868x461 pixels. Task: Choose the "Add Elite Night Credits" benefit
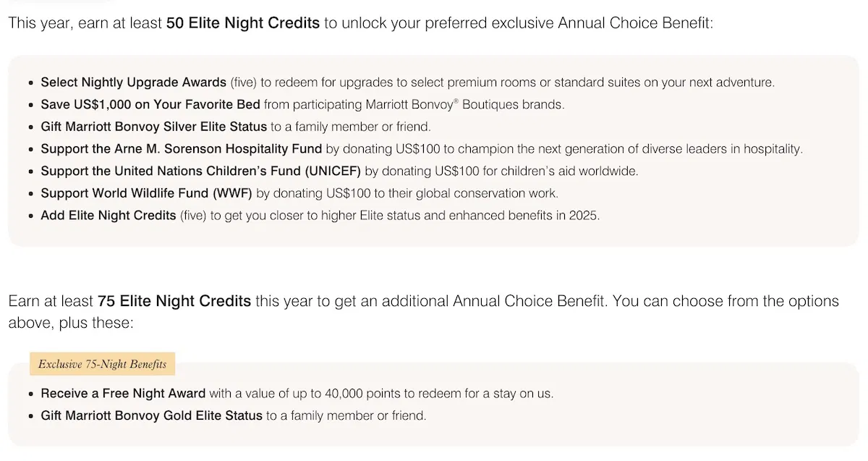109,216
